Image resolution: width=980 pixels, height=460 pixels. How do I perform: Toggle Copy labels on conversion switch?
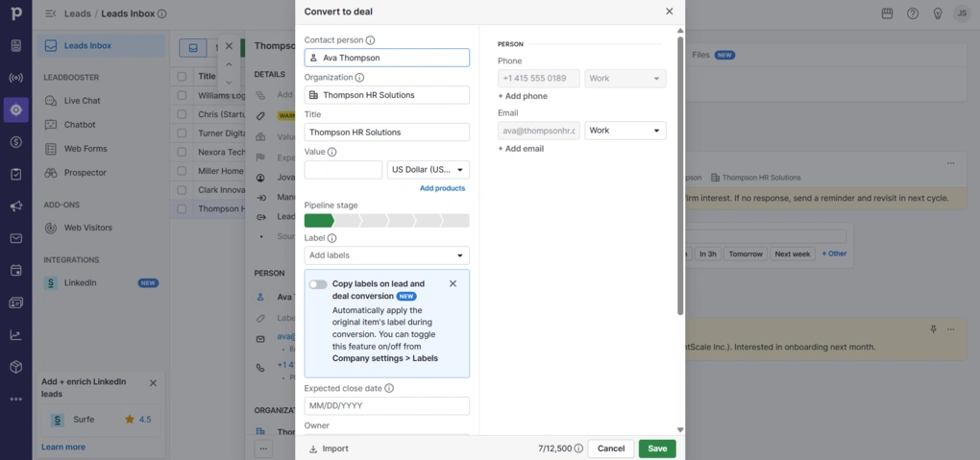tap(318, 284)
